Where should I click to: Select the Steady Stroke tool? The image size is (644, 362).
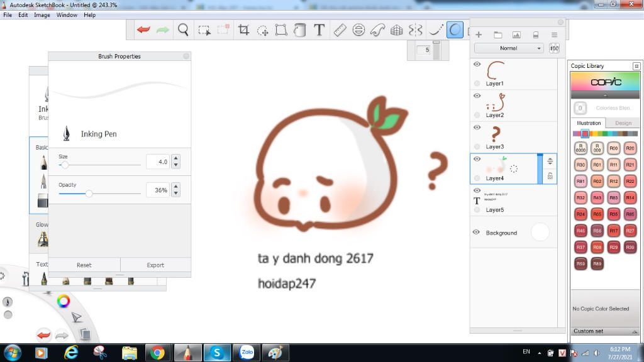pyautogui.click(x=435, y=30)
